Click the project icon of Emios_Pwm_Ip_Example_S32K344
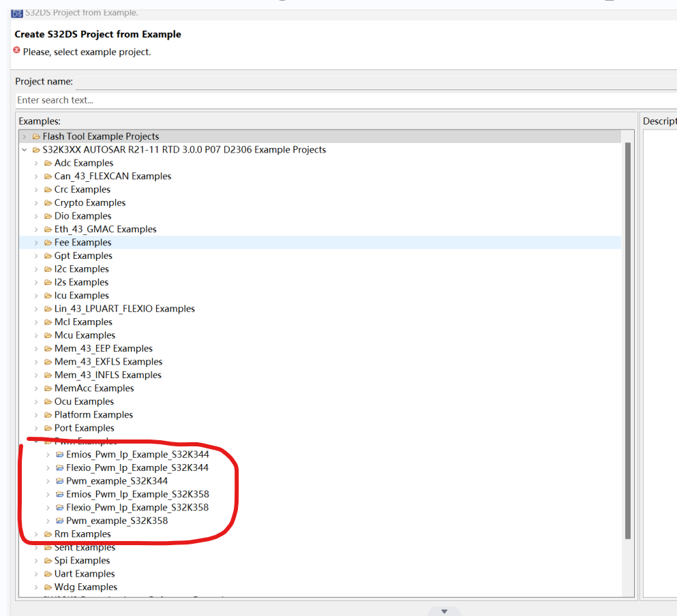 [59, 455]
